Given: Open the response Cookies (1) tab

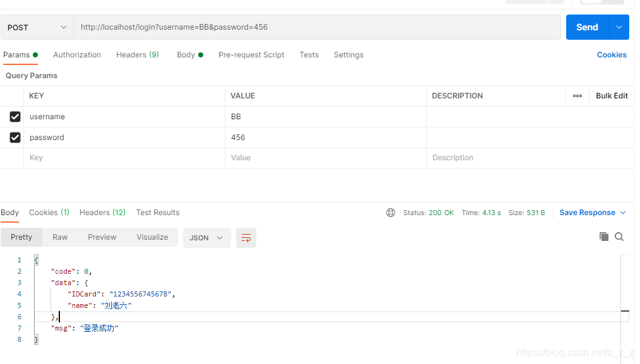Looking at the screenshot, I should point(49,213).
